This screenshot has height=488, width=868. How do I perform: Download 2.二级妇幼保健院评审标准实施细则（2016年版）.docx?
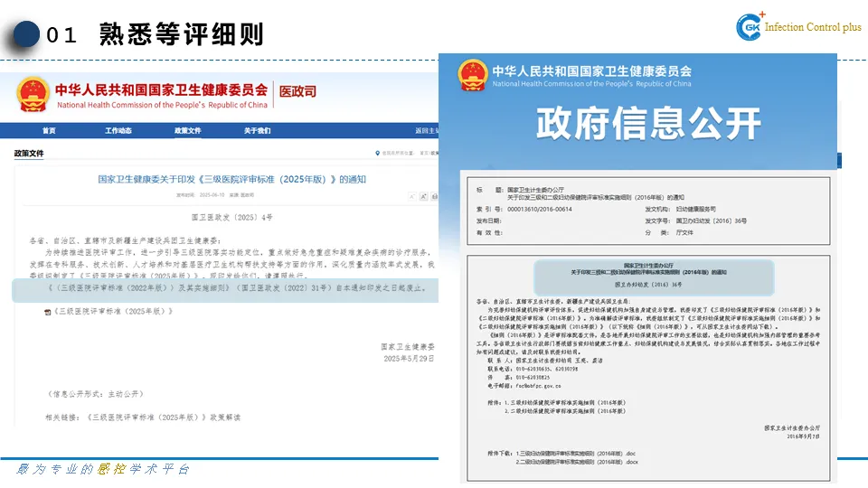click(x=577, y=462)
